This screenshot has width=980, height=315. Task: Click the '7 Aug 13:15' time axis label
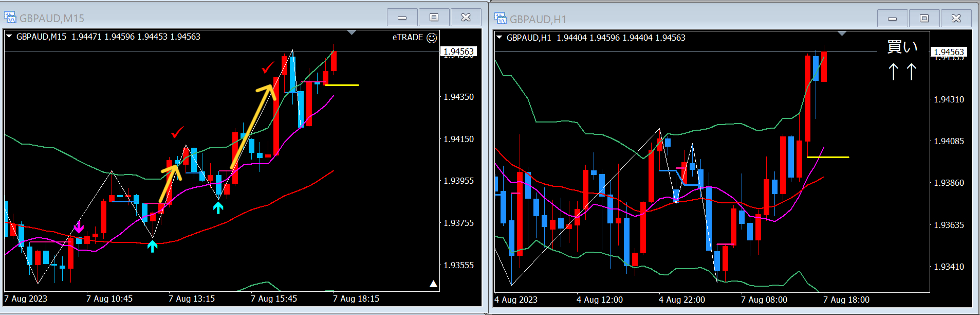coord(192,299)
